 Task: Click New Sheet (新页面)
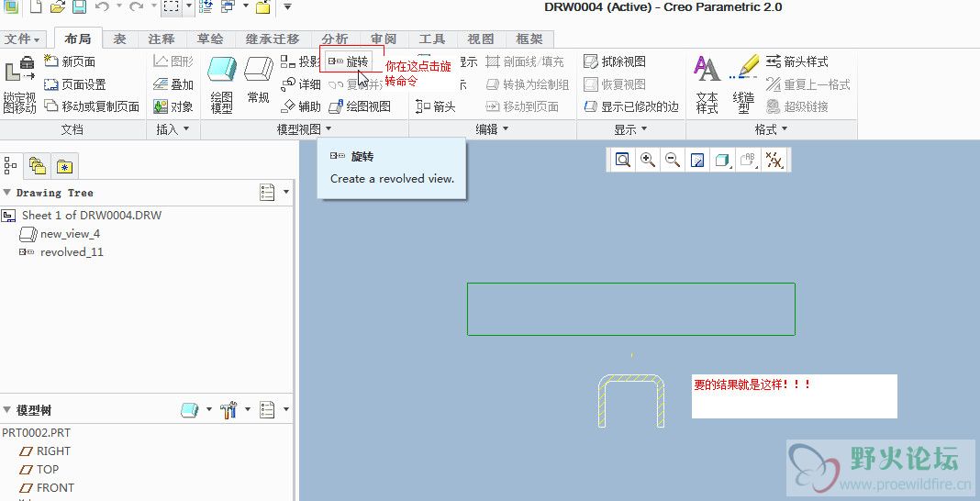pos(70,61)
